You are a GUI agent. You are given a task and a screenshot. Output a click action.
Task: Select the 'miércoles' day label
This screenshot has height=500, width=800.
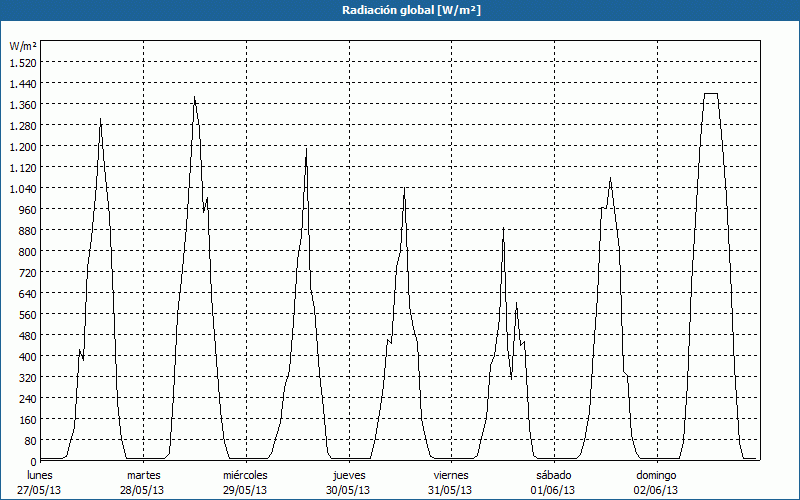point(245,475)
